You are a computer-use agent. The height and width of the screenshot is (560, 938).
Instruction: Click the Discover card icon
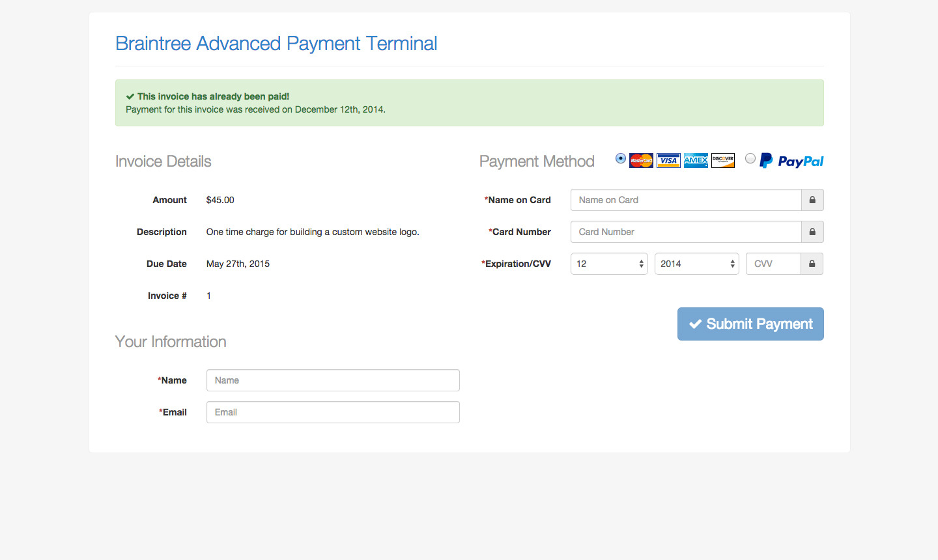(723, 160)
